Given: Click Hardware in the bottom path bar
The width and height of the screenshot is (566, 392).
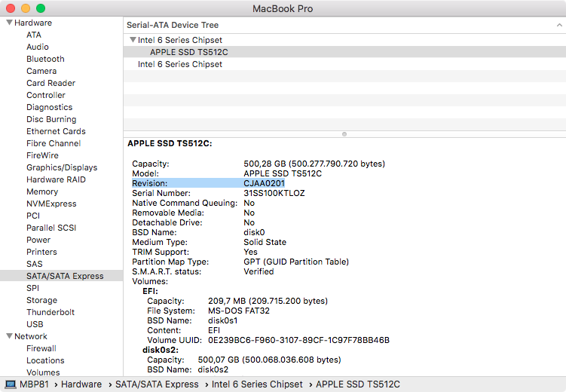Looking at the screenshot, I should tap(81, 384).
